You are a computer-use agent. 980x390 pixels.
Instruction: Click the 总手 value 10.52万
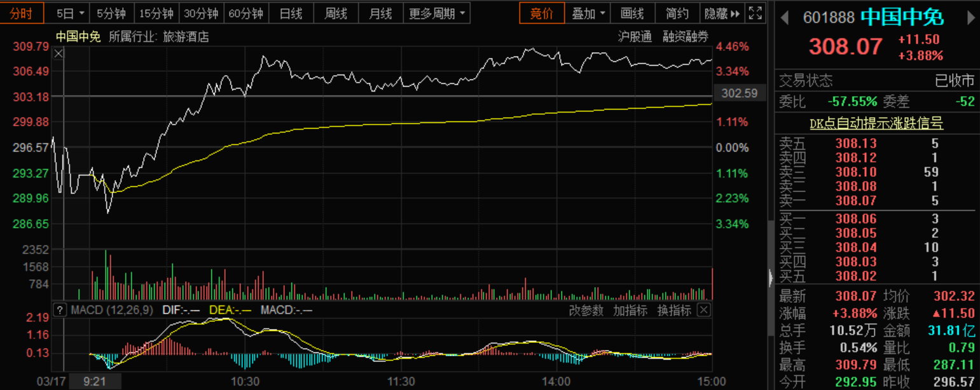(x=853, y=330)
